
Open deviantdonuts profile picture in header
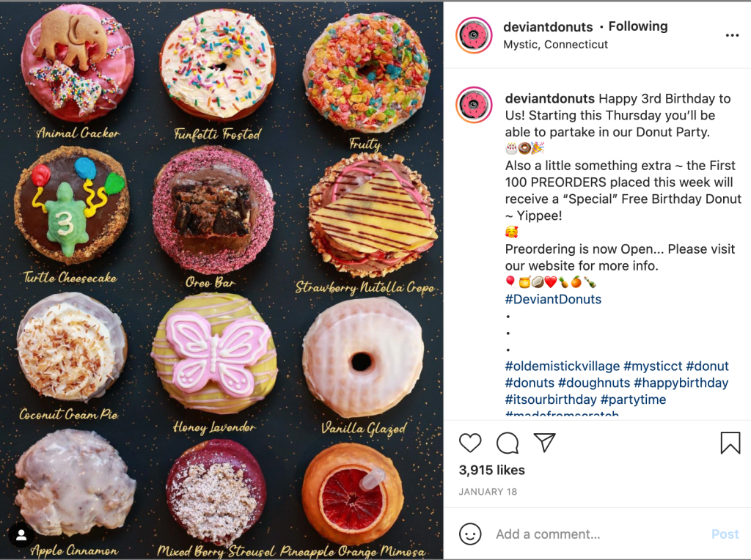click(474, 35)
